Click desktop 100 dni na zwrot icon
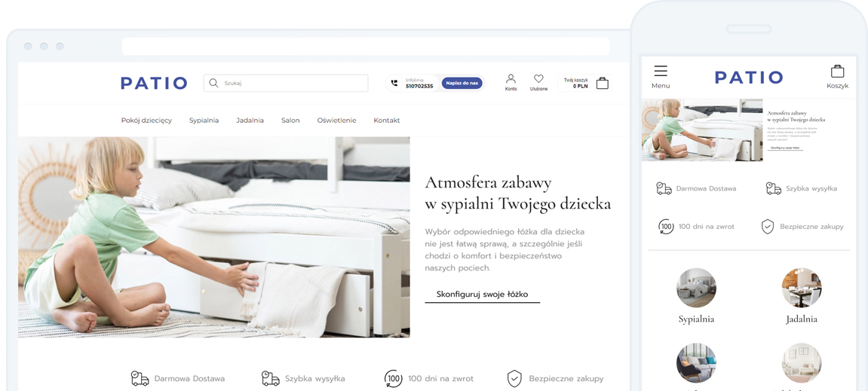The height and width of the screenshot is (391, 868). click(x=393, y=378)
